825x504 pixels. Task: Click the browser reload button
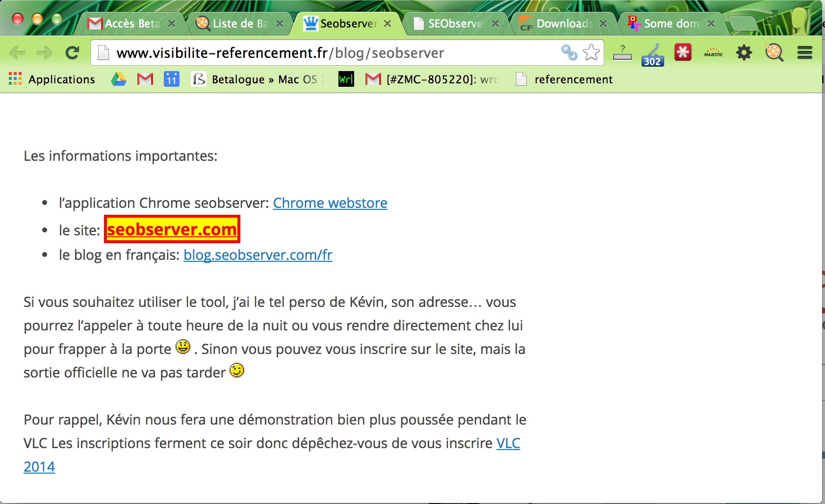pos(73,52)
